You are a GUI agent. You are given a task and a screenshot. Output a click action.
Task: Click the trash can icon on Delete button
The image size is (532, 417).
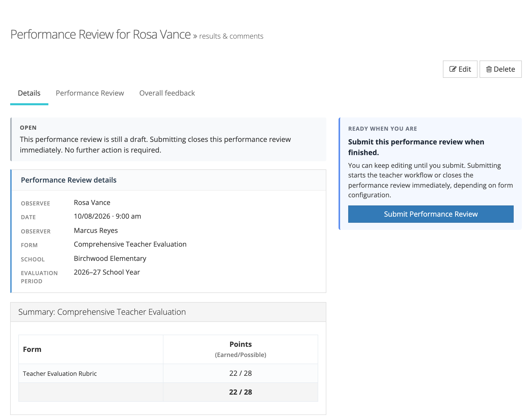[489, 69]
